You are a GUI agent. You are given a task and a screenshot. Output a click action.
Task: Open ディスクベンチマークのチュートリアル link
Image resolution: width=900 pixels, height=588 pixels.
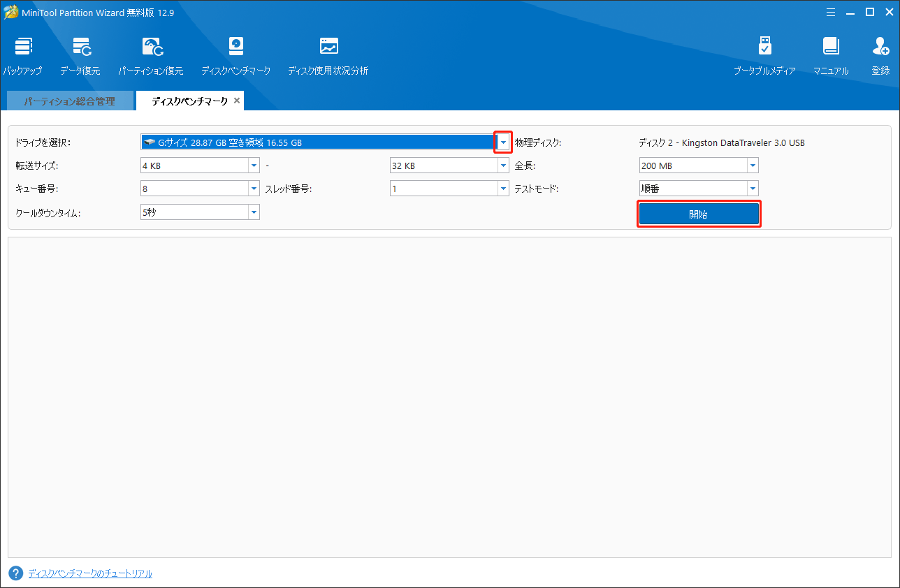tap(90, 573)
